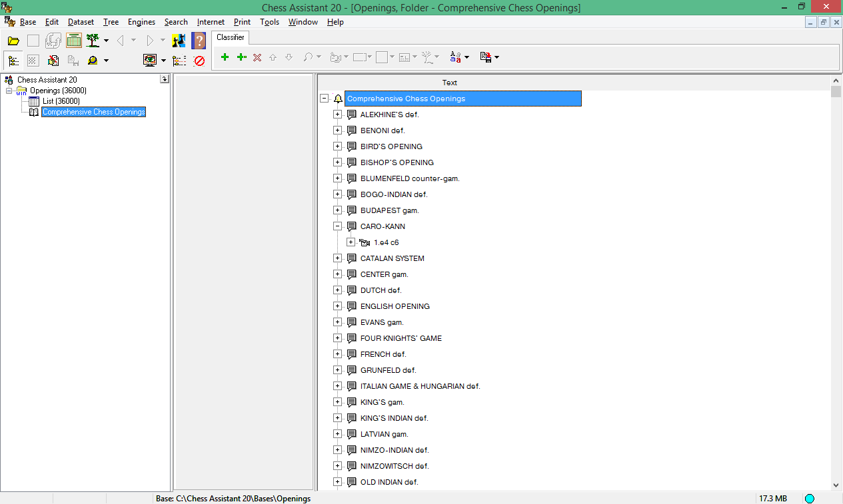This screenshot has height=504, width=843.
Task: Click the green tree toolbar icon
Action: [93, 41]
